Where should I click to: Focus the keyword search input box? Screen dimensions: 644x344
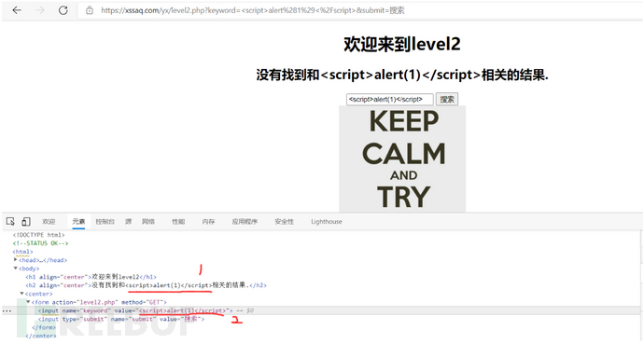[389, 99]
